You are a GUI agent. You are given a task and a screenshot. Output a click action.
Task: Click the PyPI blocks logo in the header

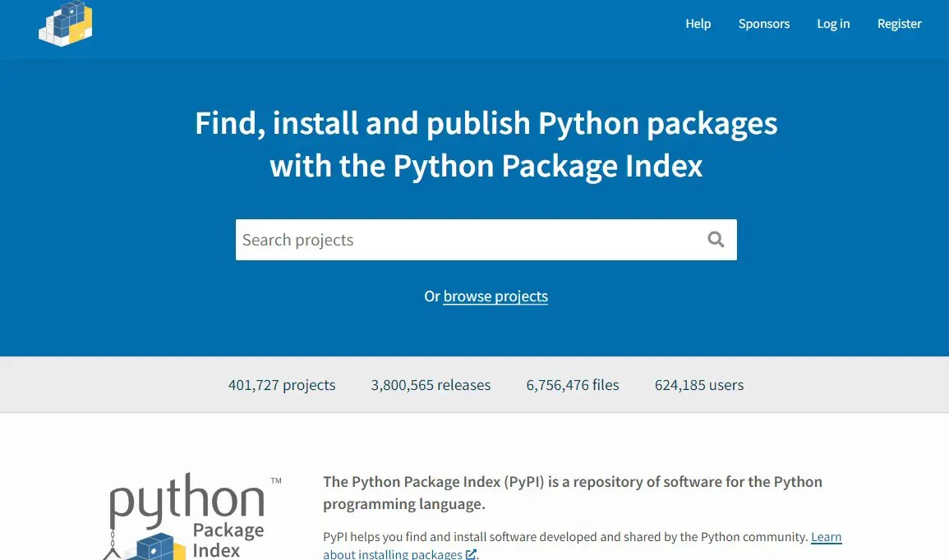65,23
